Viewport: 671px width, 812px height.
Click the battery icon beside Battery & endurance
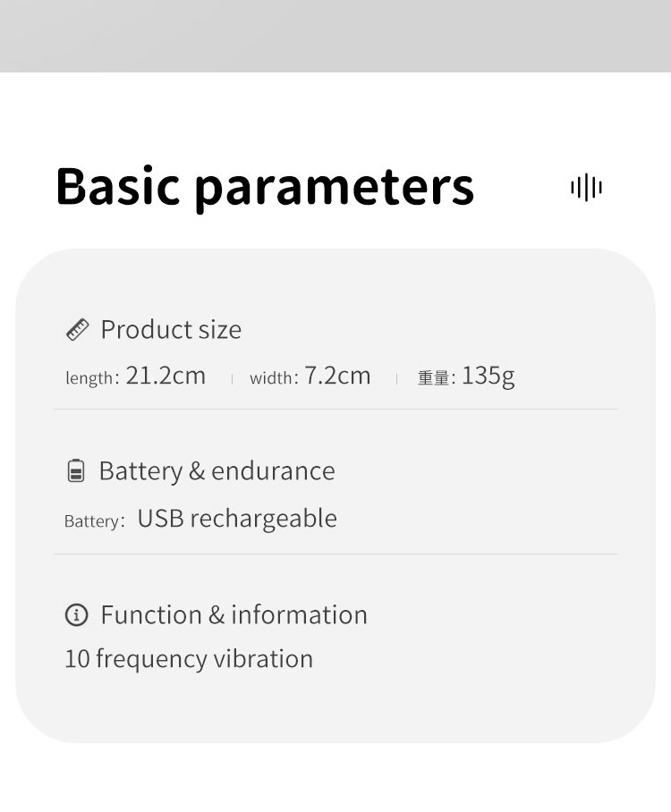click(x=76, y=471)
